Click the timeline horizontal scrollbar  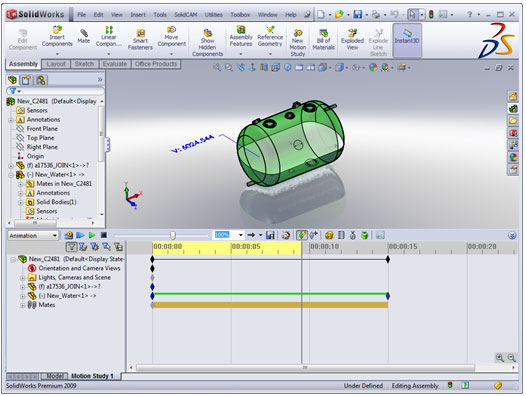[x=305, y=367]
